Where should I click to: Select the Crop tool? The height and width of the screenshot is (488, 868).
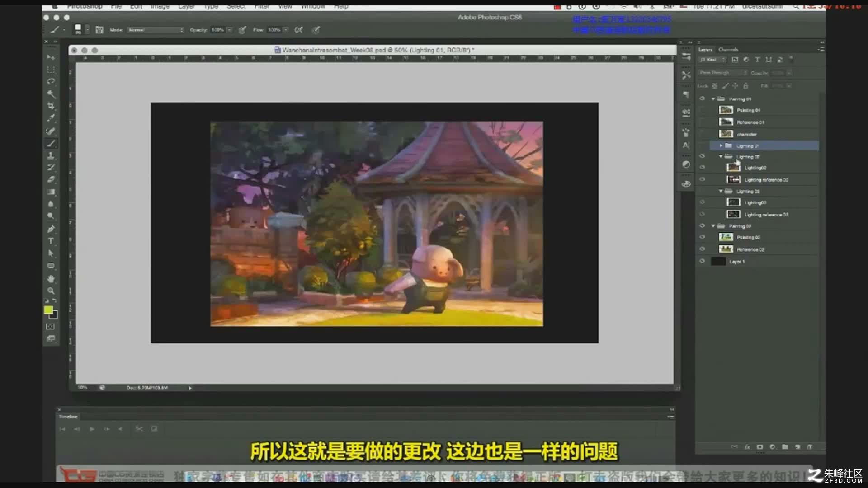(51, 106)
